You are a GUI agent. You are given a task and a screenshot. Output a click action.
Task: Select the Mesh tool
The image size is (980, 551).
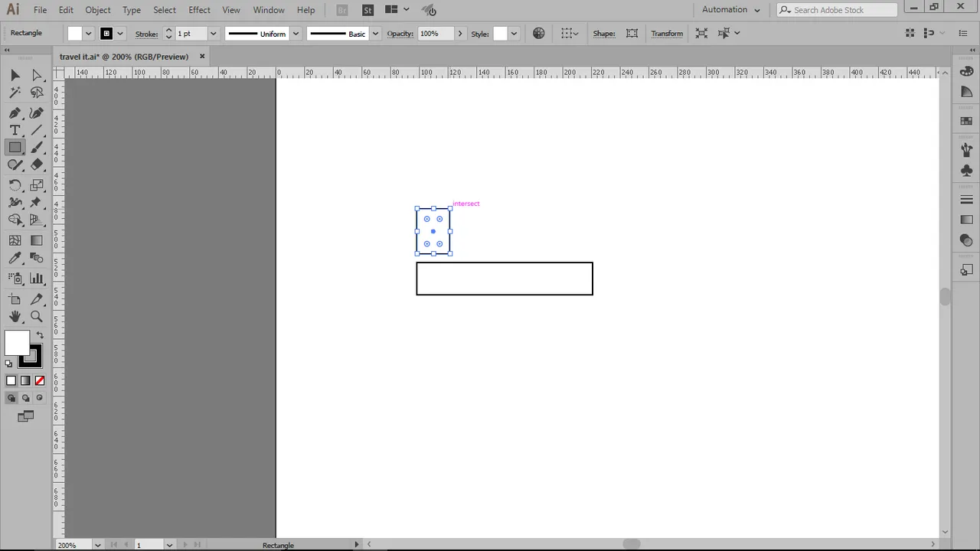(15, 240)
